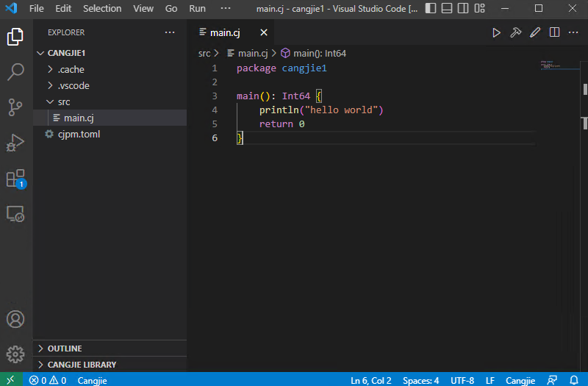Screen dimensions: 588x386
Task: Click the build hammer icon in editor toolbar
Action: [516, 32]
